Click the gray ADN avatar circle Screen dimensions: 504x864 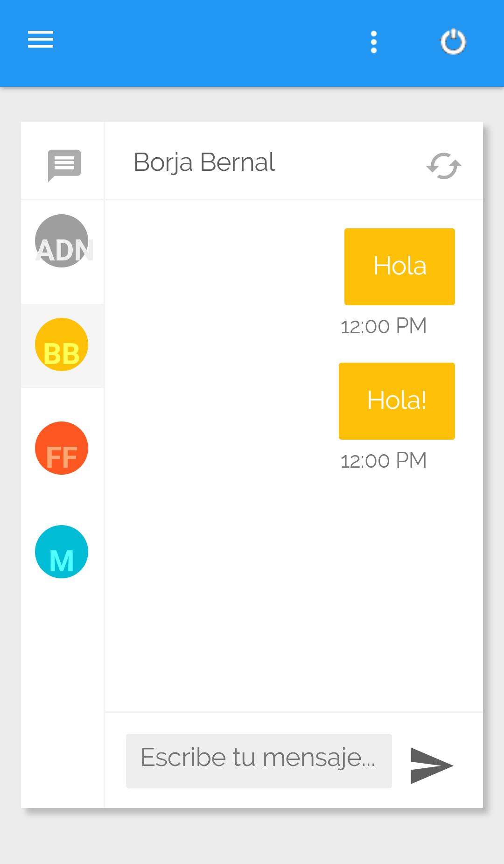pos(62,241)
